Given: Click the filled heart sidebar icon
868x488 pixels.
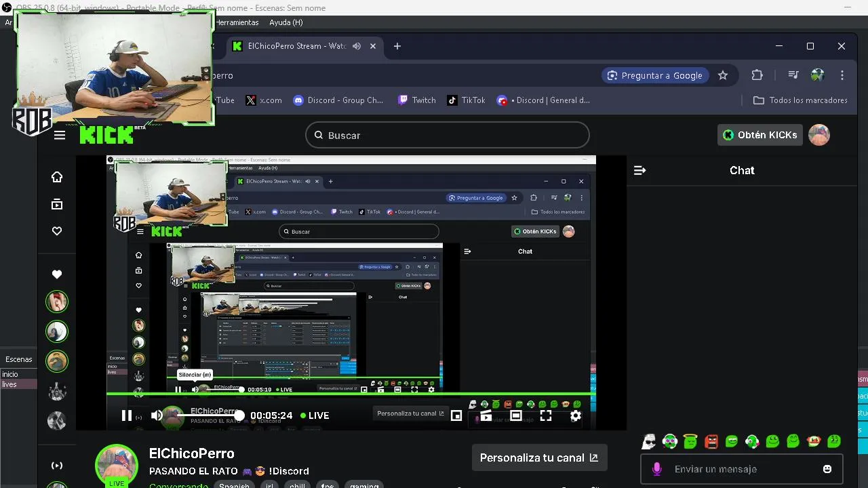Looking at the screenshot, I should 57,274.
